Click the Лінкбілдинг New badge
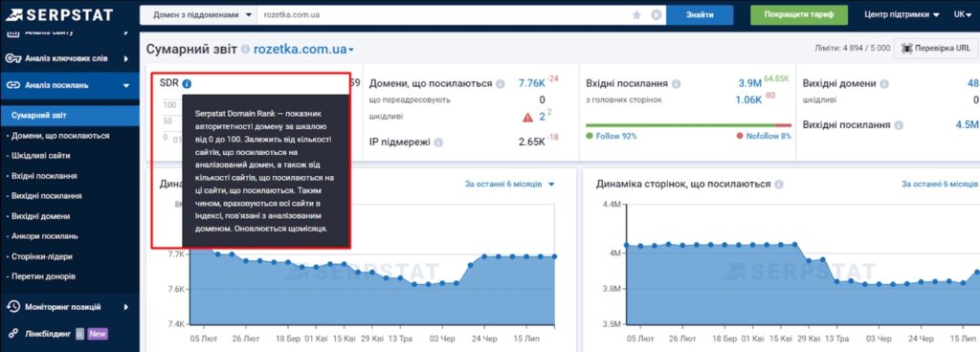The height and width of the screenshot is (352, 980). (x=98, y=333)
